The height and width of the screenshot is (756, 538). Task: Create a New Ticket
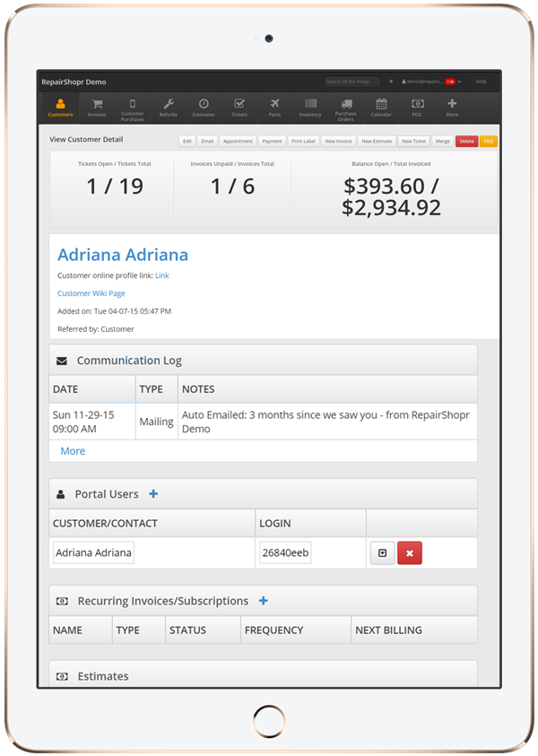pyautogui.click(x=413, y=142)
